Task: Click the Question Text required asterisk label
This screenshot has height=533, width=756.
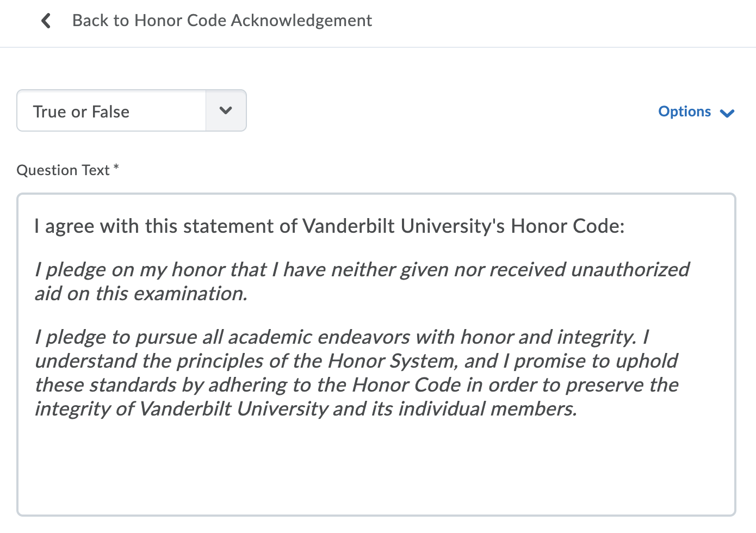Action: (x=67, y=170)
